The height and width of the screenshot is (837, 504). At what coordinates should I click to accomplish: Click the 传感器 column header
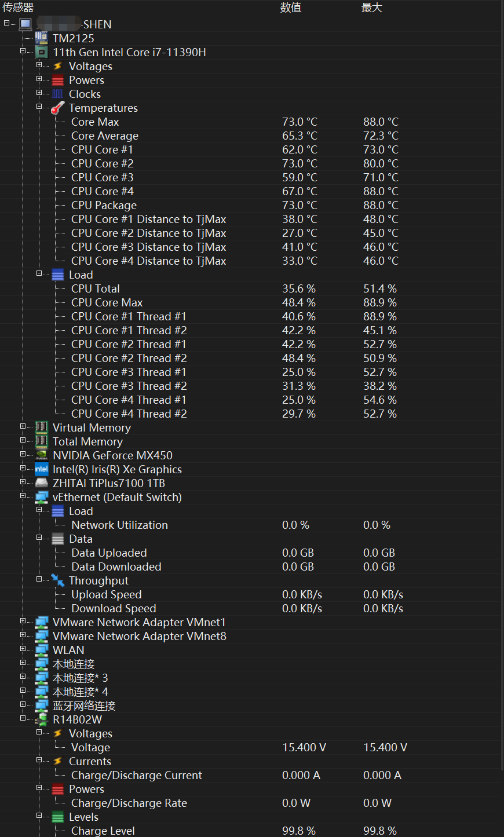pos(18,8)
